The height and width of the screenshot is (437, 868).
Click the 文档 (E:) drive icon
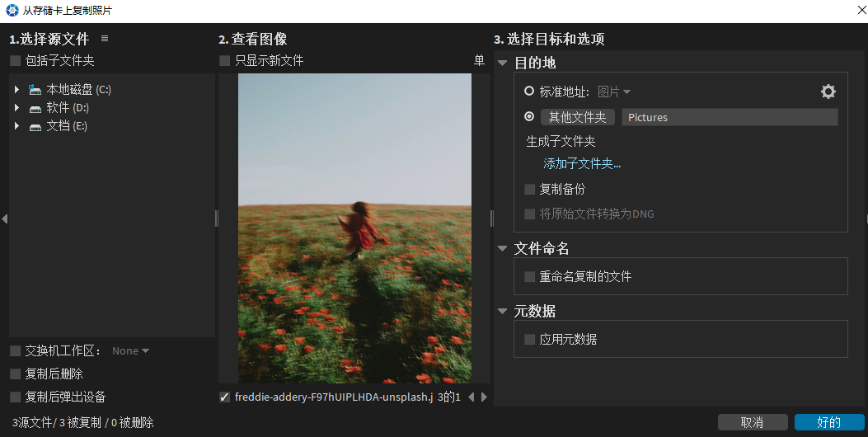coord(35,126)
